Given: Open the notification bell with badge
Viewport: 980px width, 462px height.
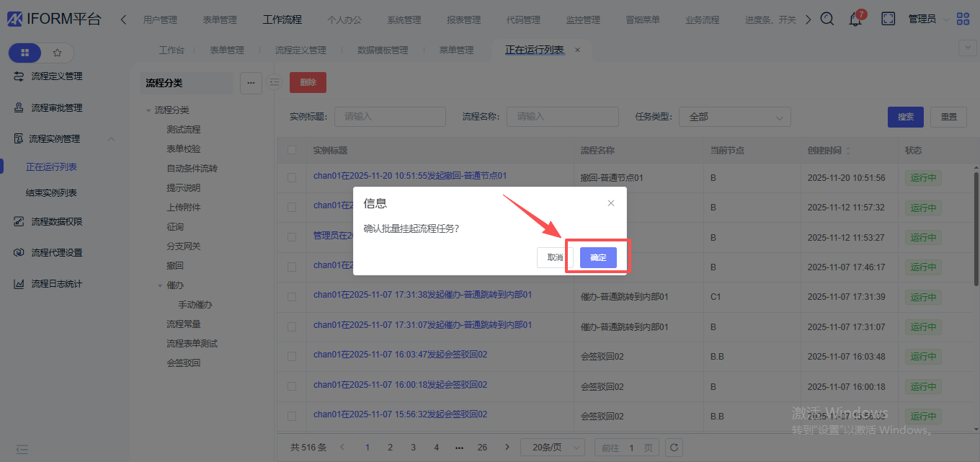Looking at the screenshot, I should 855,19.
